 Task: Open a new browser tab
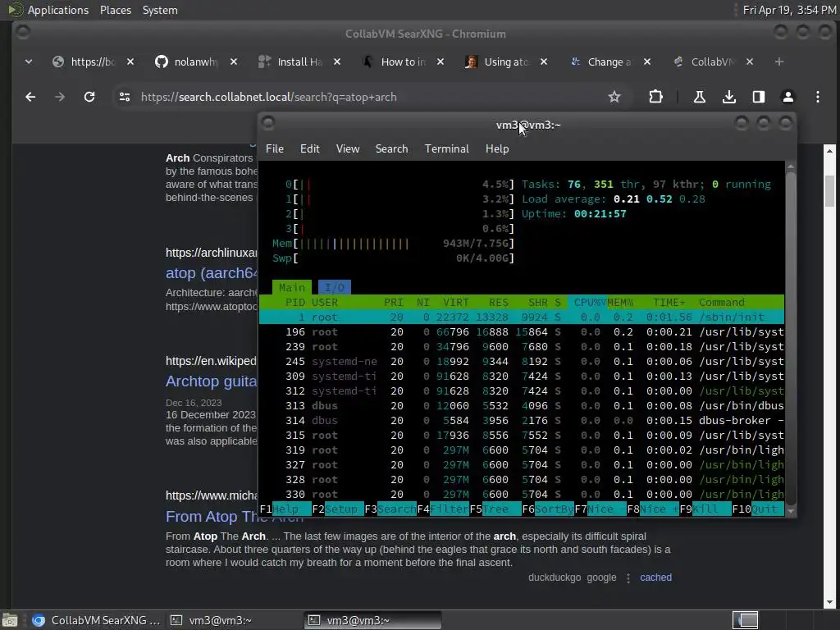779,62
